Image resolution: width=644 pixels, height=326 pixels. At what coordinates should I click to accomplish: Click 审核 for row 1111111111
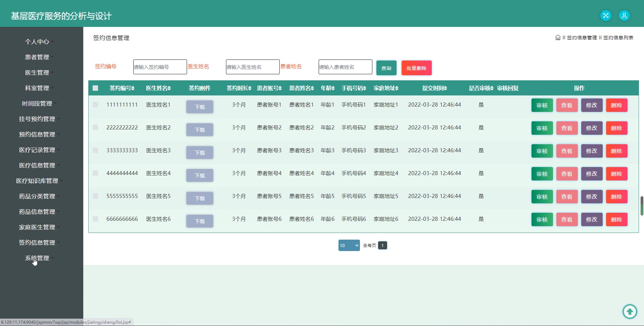pos(542,105)
